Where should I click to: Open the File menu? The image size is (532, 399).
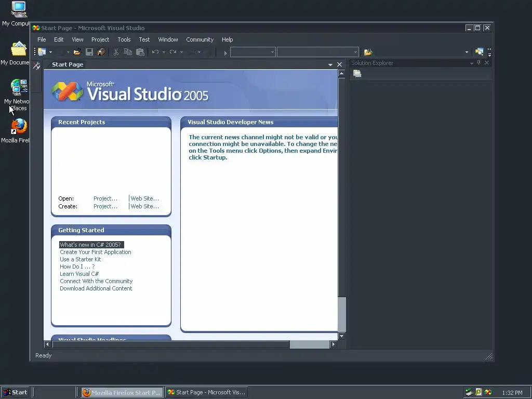click(42, 39)
